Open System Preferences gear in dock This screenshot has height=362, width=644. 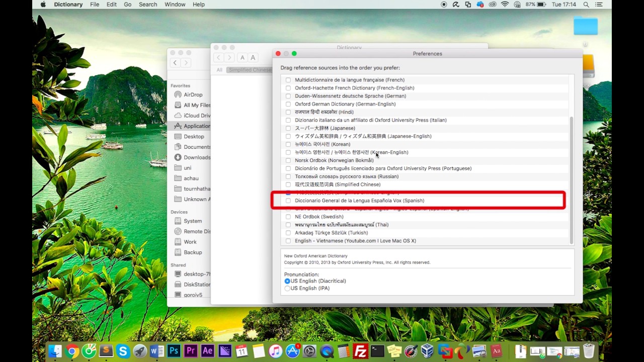[309, 351]
